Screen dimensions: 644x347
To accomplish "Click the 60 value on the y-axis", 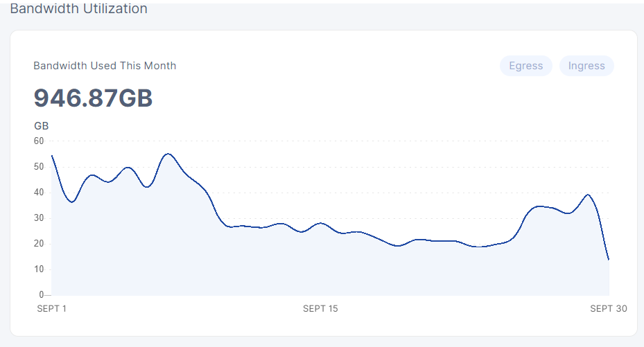I will coord(38,141).
